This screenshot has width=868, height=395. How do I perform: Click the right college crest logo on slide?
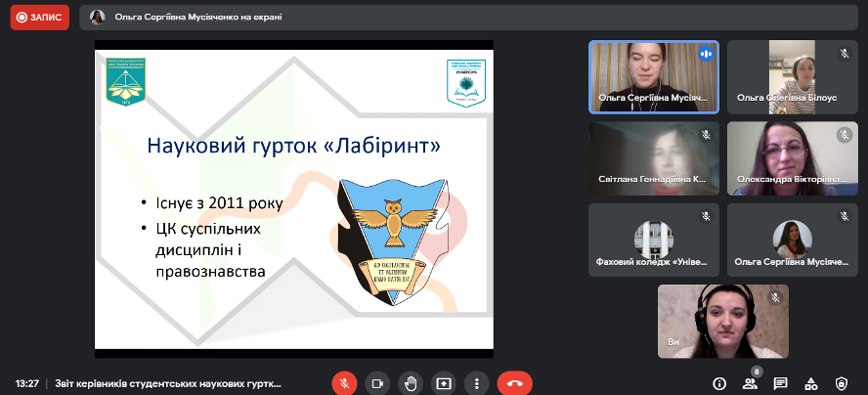466,82
